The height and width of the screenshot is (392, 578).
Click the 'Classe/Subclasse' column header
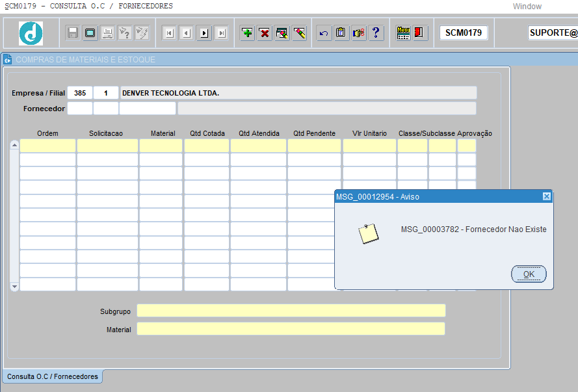[427, 133]
